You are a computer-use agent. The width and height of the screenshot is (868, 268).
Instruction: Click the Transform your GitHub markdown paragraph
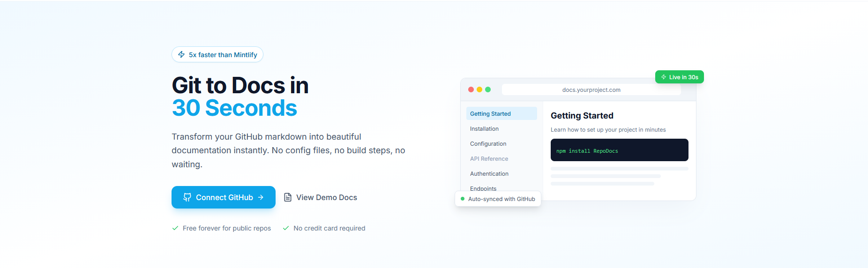click(288, 150)
